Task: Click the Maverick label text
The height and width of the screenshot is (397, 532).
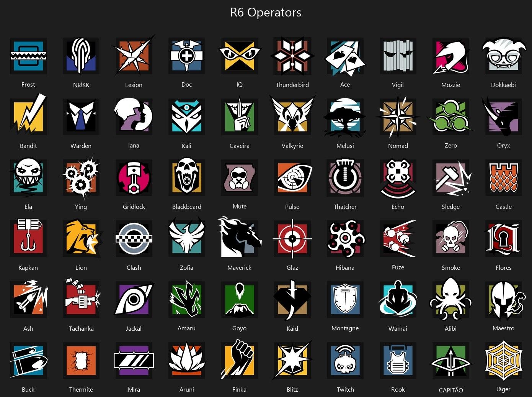Action: coord(239,267)
